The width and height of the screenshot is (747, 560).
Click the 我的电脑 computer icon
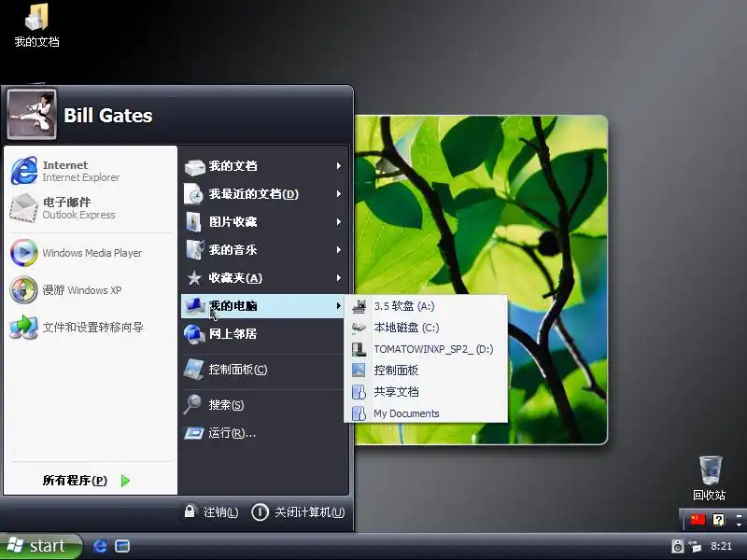(195, 306)
